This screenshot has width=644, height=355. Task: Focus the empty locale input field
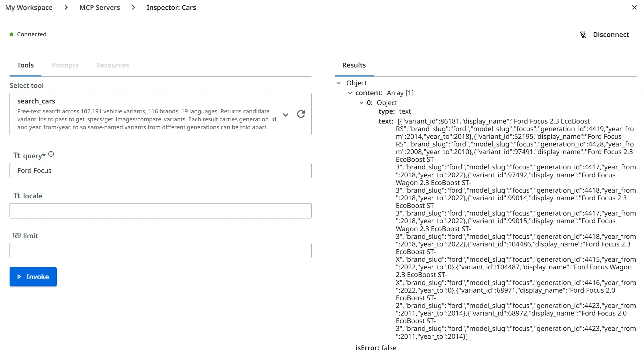point(160,211)
